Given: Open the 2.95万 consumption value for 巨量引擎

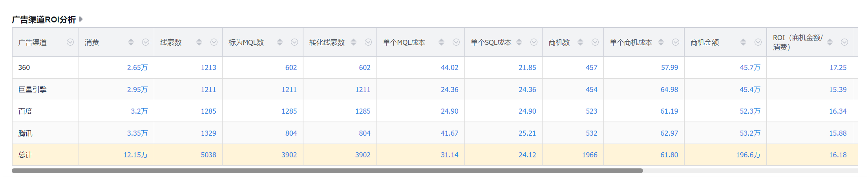Looking at the screenshot, I should click(x=137, y=90).
